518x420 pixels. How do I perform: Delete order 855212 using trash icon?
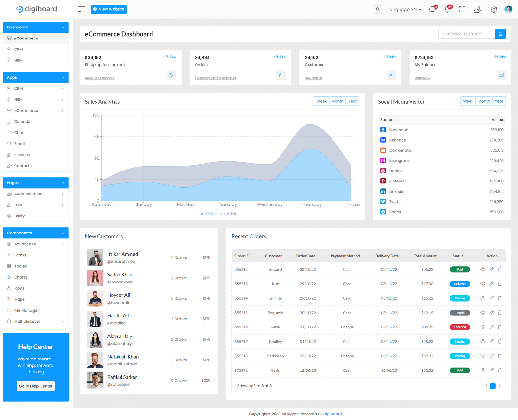point(500,269)
